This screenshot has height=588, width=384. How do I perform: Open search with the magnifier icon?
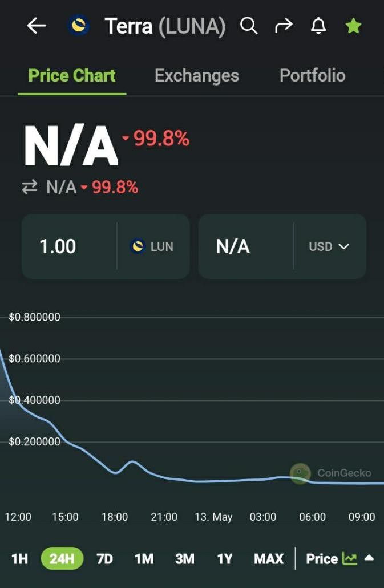(x=249, y=26)
